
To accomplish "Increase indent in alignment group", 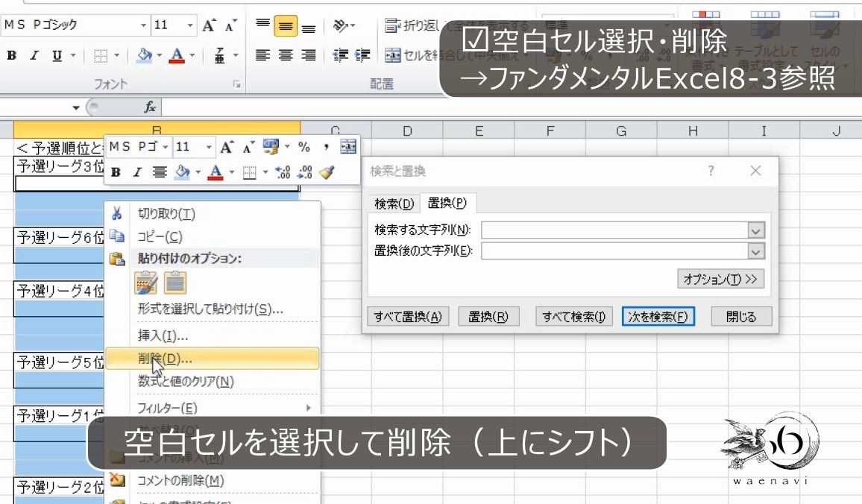I will (x=362, y=55).
